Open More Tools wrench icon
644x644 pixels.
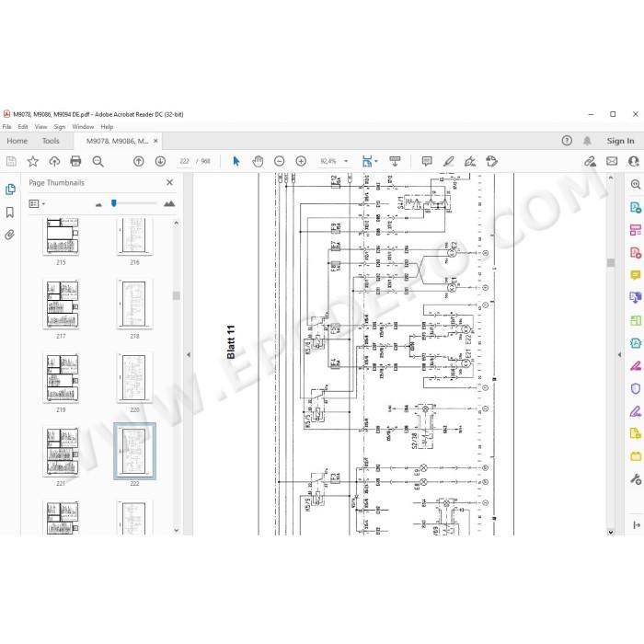(636, 479)
